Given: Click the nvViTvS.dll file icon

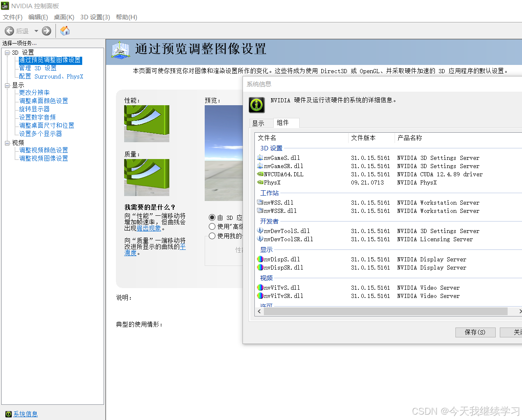Looking at the screenshot, I should (x=260, y=287).
